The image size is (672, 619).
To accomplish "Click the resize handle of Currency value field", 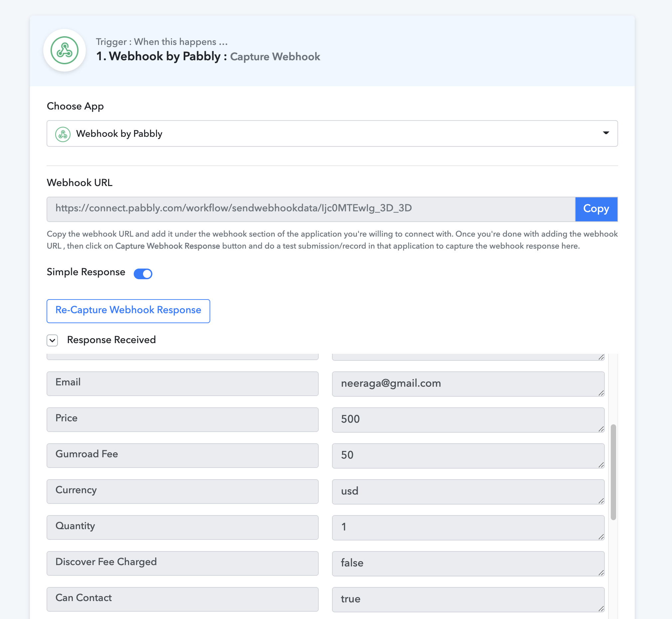I will [601, 501].
